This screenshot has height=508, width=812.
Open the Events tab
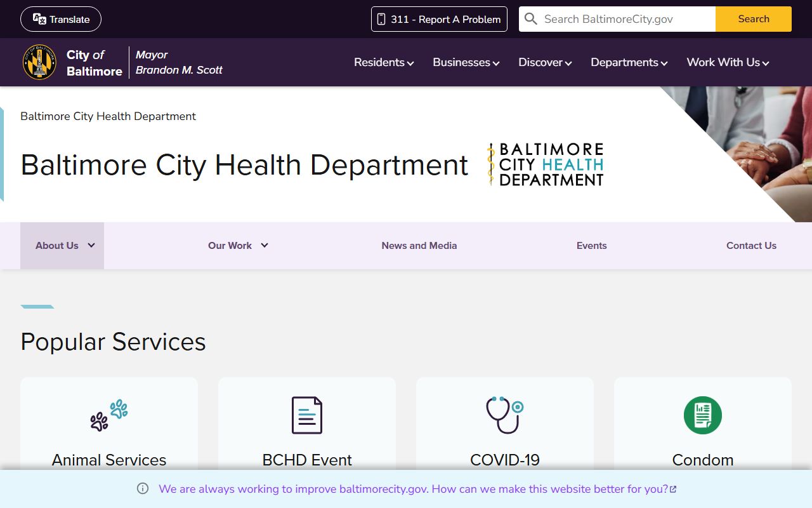[591, 246]
